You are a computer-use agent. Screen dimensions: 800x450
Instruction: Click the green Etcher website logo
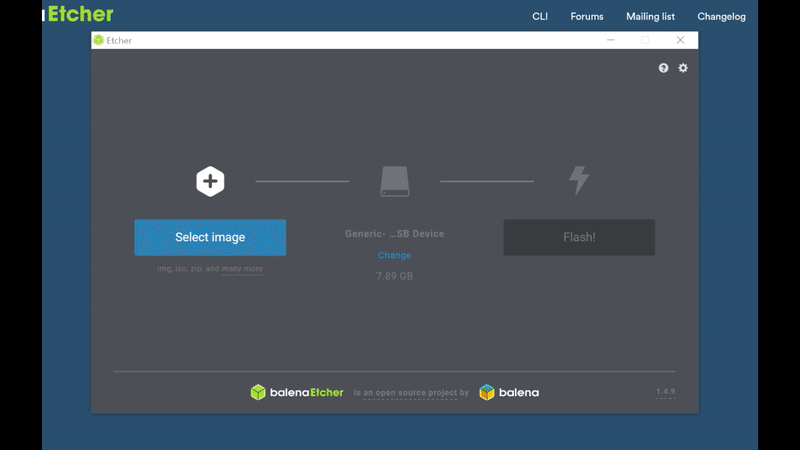[x=80, y=14]
